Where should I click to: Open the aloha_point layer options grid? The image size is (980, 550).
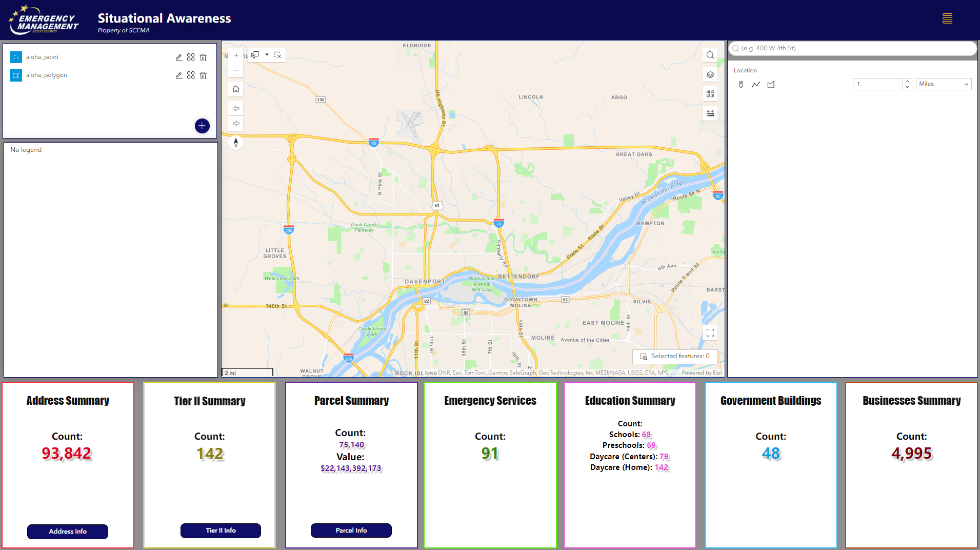coord(191,57)
